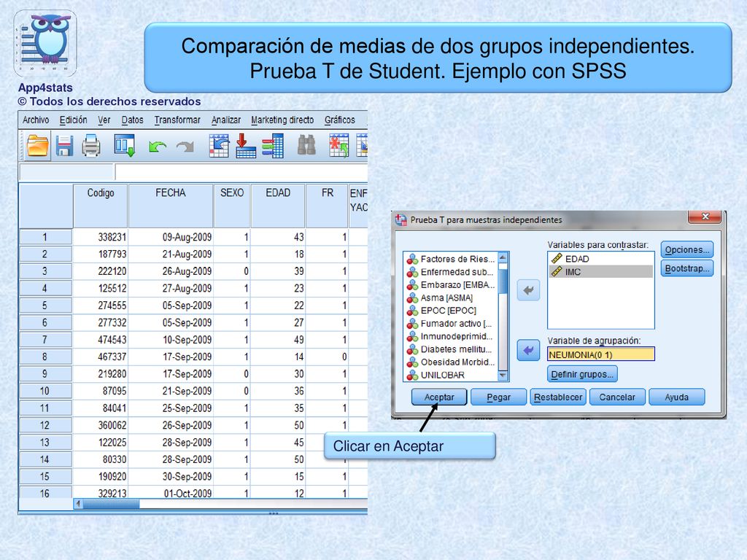Click the Aceptar button
The width and height of the screenshot is (747, 560).
(x=439, y=397)
